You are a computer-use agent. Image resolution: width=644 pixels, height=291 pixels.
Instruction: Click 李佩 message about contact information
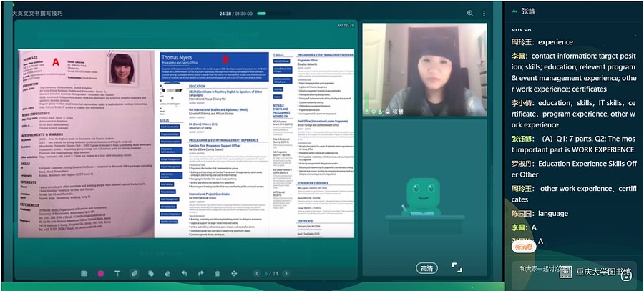click(573, 72)
